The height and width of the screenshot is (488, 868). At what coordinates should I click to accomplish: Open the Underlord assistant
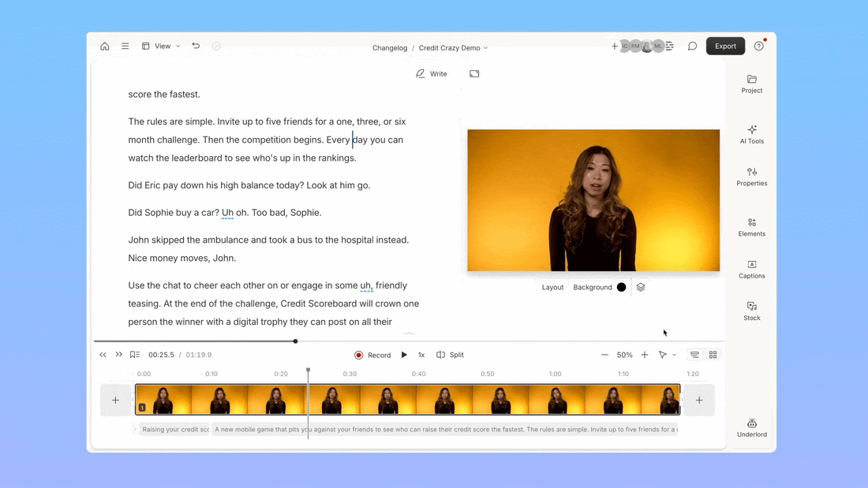[x=751, y=427]
